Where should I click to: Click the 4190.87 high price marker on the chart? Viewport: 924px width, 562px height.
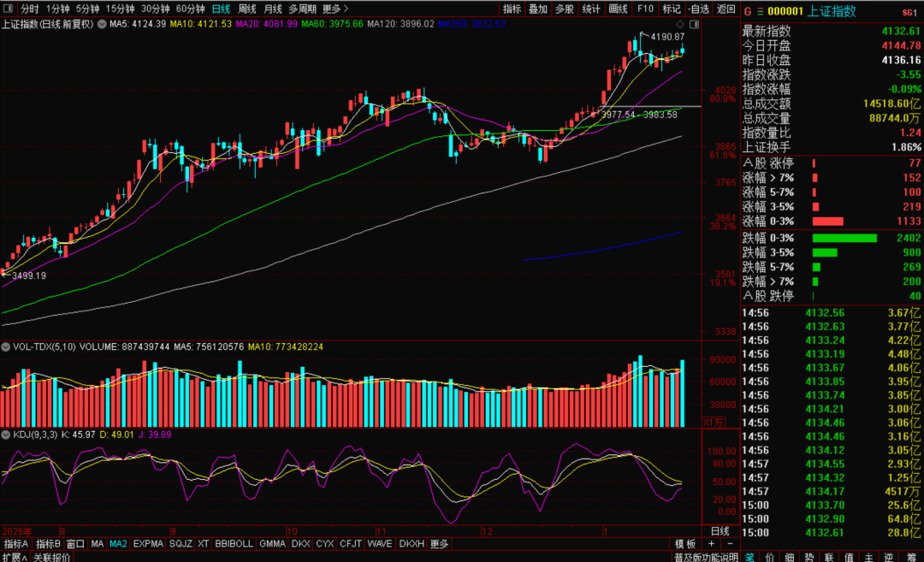pos(667,37)
